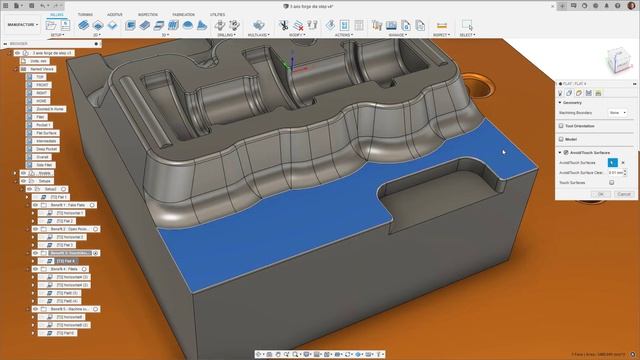This screenshot has height=360, width=640.
Task: Enable the Model checkbox
Action: click(561, 139)
